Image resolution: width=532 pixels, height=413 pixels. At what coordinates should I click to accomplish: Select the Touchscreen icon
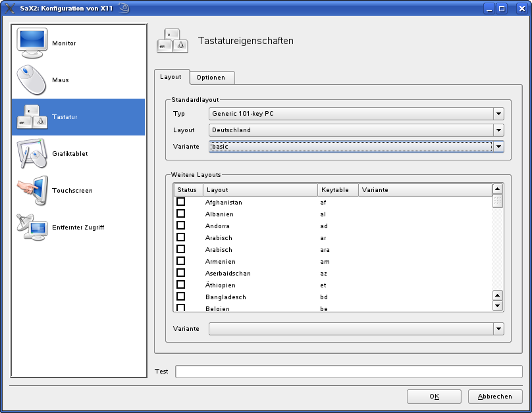(32, 191)
